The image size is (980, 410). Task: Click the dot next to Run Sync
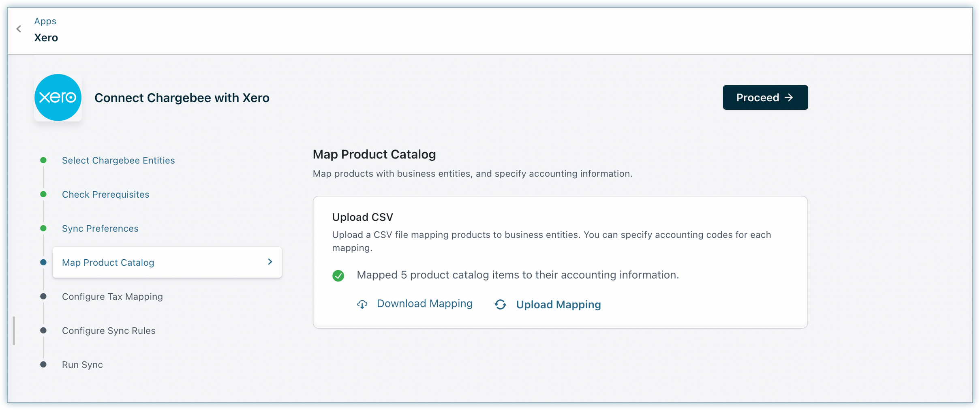click(43, 365)
